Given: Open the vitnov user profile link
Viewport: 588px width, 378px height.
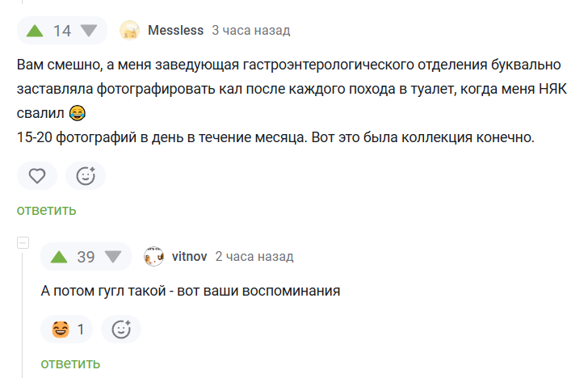Looking at the screenshot, I should 189,257.
